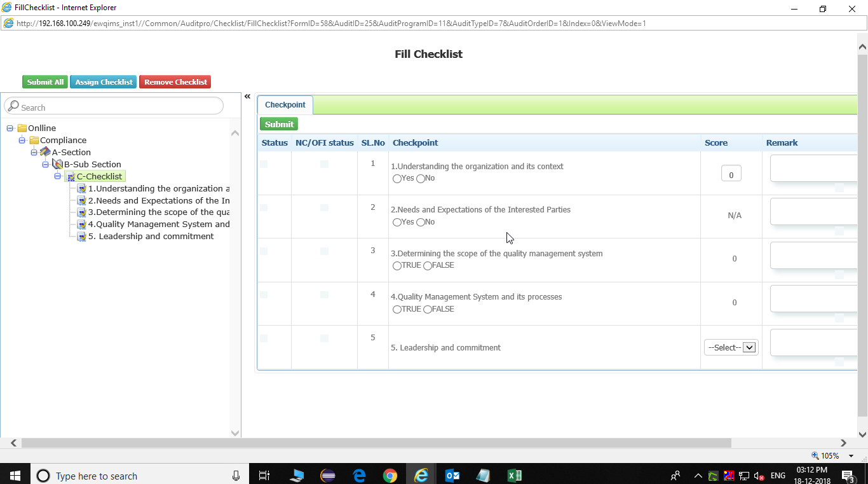868x484 pixels.
Task: Open Microsoft Edge from the taskbar
Action: (359, 475)
